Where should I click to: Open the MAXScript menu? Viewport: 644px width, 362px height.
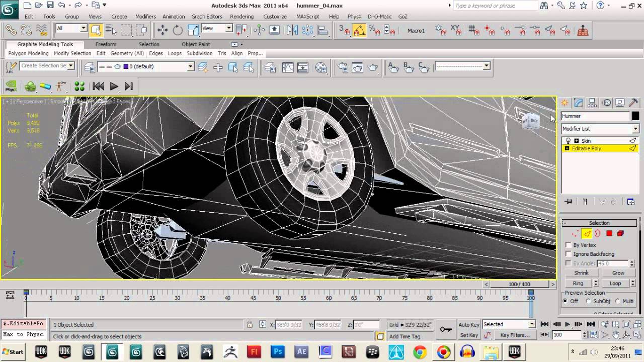click(308, 16)
